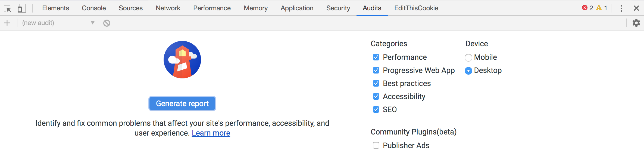Viewport: 644px width, 153px height.
Task: Uncheck the SEO checkbox
Action: [x=376, y=110]
